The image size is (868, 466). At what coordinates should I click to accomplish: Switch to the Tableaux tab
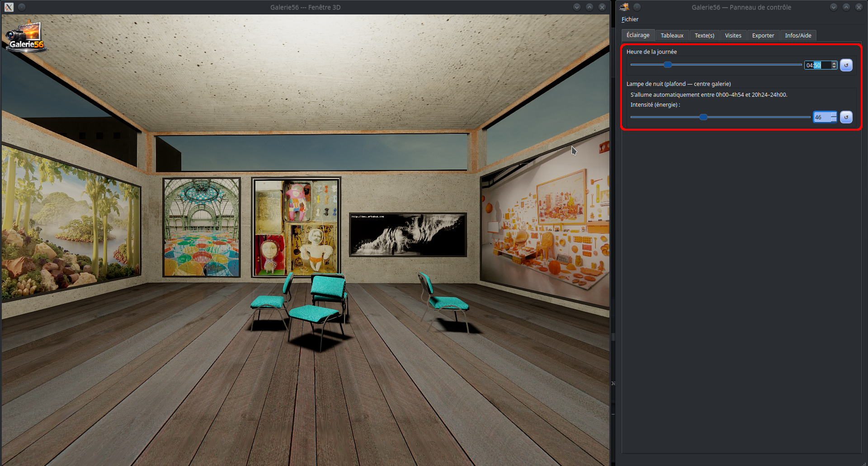(672, 36)
